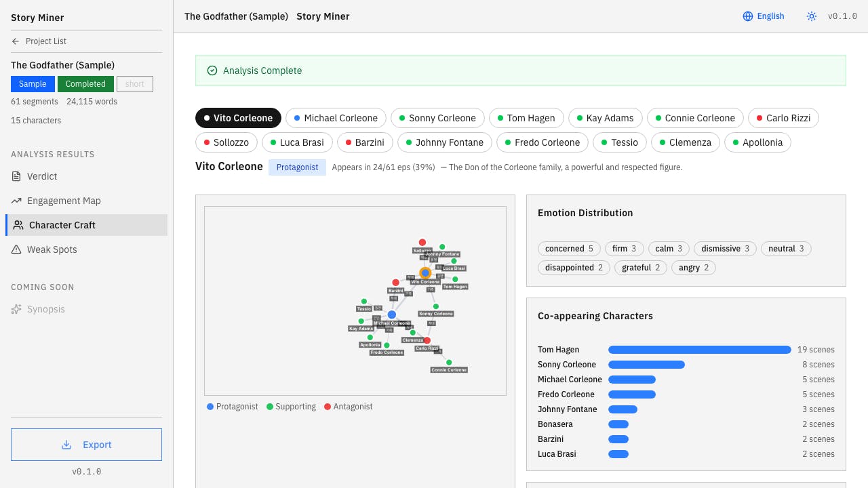Click the Synopsis sparkle icon
The image size is (868, 488).
(x=17, y=309)
